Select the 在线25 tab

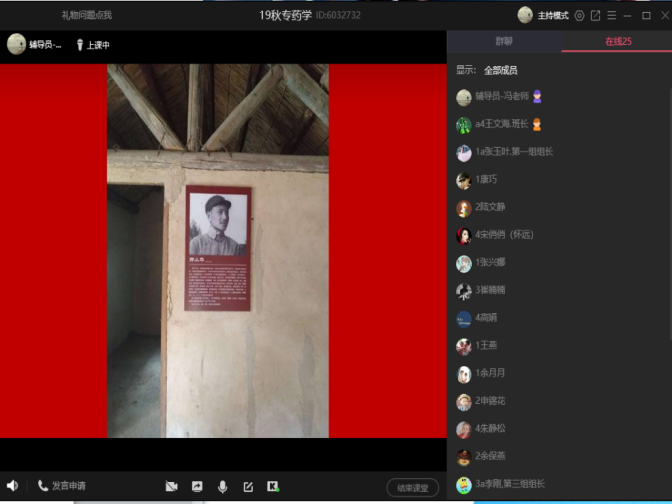pos(617,42)
